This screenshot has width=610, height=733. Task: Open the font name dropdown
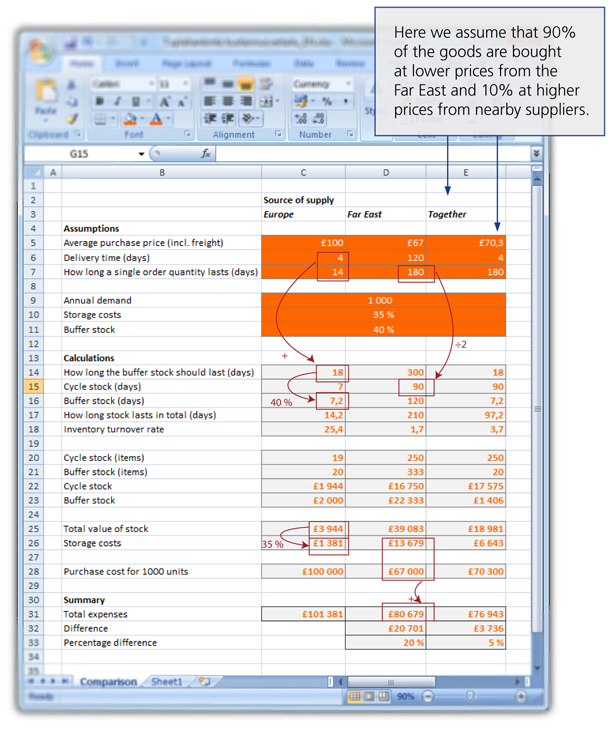[151, 84]
